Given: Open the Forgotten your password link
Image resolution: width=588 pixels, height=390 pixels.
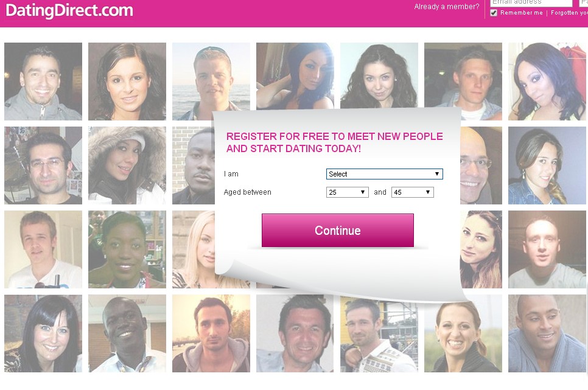Looking at the screenshot, I should (569, 13).
